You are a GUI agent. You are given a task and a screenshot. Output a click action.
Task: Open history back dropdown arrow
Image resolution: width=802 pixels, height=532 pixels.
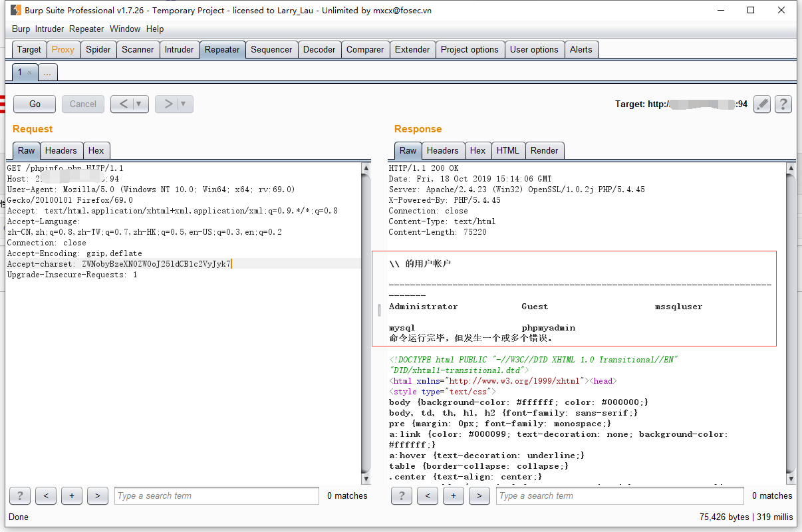[140, 104]
